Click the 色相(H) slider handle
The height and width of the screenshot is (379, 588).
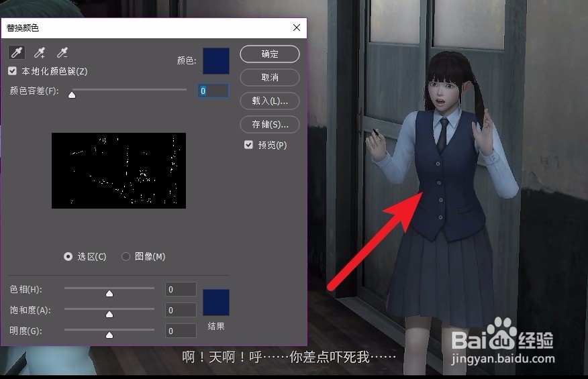tap(109, 294)
